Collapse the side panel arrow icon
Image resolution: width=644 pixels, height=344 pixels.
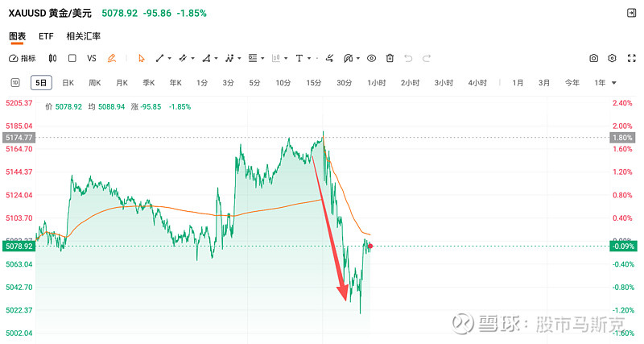[x=630, y=14]
